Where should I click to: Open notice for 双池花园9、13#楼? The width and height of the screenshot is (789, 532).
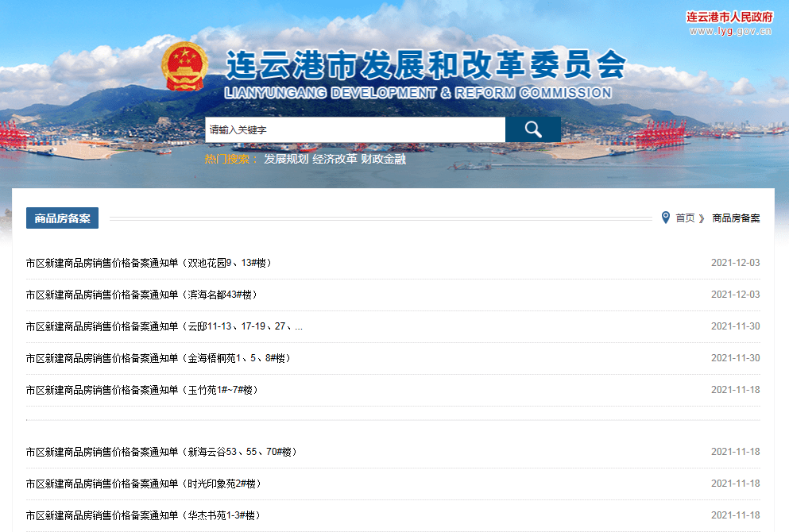point(149,263)
